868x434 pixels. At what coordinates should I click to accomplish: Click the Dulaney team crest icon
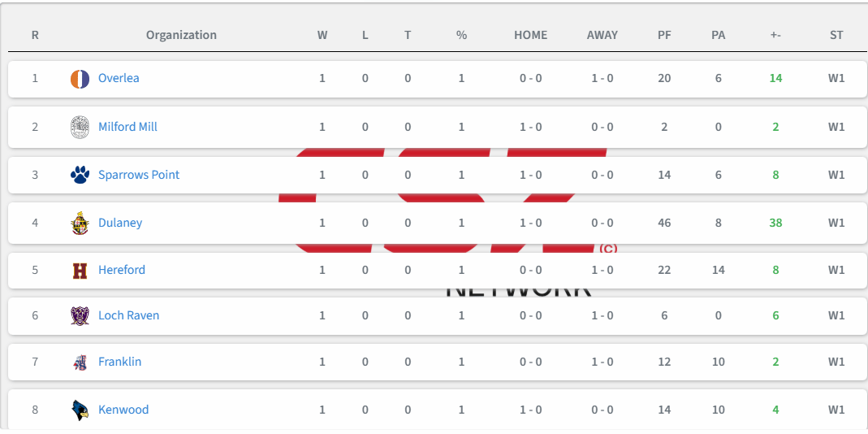pyautogui.click(x=80, y=223)
